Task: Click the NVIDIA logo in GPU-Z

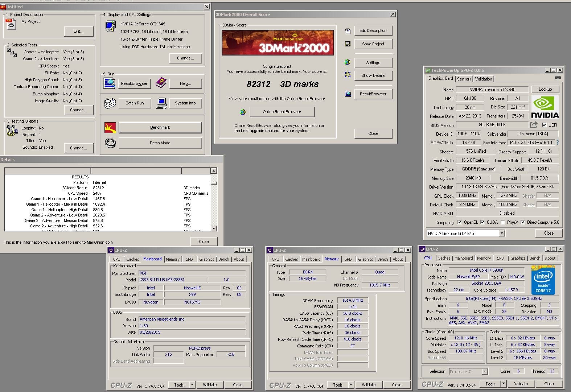Action: pos(545,107)
